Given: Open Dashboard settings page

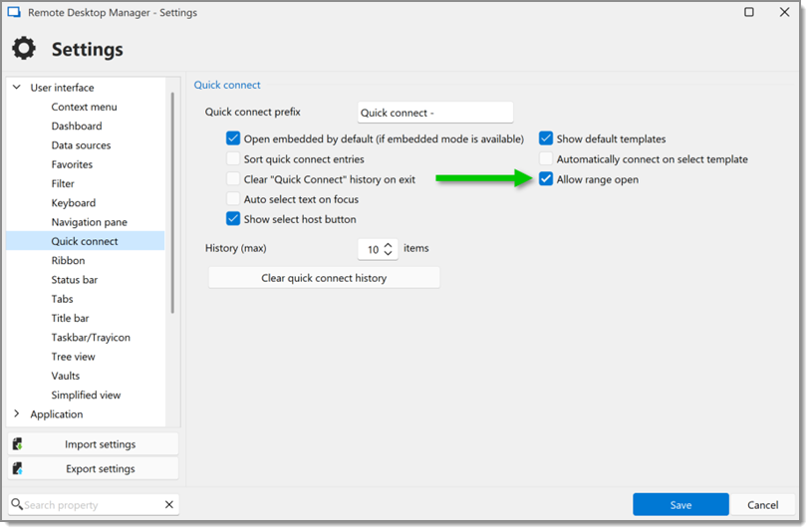Looking at the screenshot, I should tap(77, 127).
